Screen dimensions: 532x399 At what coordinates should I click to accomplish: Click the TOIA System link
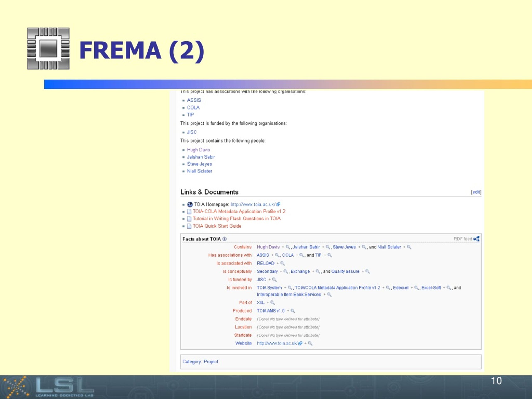click(269, 288)
